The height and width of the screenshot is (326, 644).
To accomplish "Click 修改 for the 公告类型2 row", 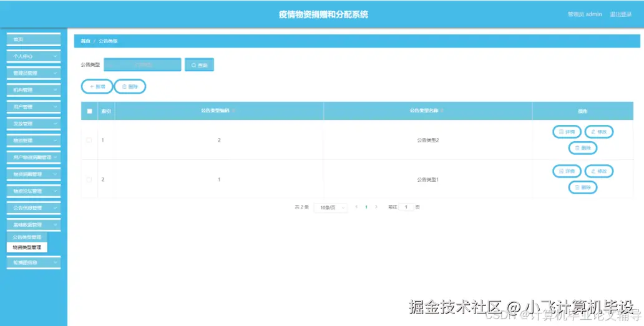I will pos(599,132).
